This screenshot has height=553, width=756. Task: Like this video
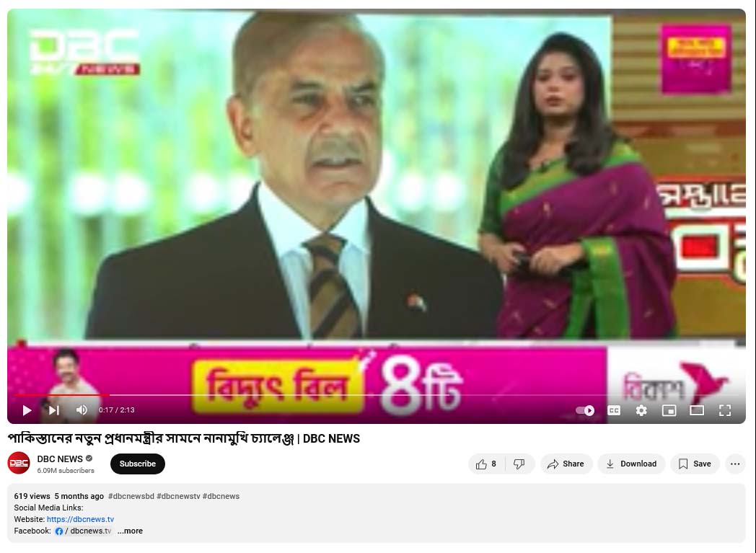pos(486,464)
